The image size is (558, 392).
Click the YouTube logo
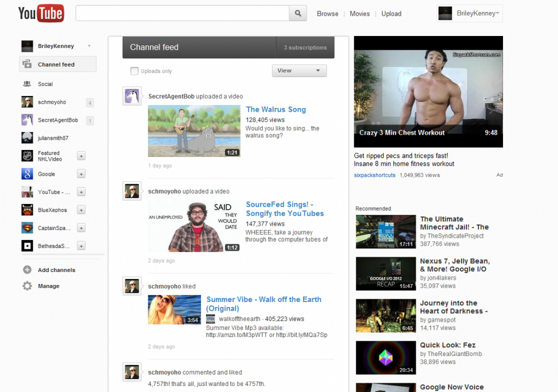point(41,14)
